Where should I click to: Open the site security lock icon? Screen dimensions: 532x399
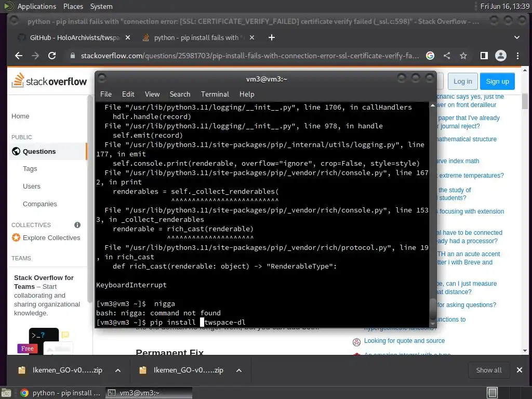coord(72,56)
